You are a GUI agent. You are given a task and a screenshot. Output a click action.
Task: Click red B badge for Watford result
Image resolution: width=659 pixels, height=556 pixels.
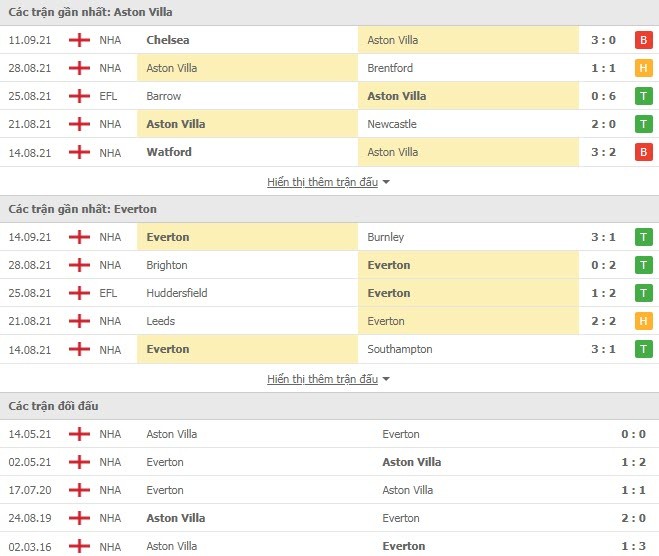(644, 152)
